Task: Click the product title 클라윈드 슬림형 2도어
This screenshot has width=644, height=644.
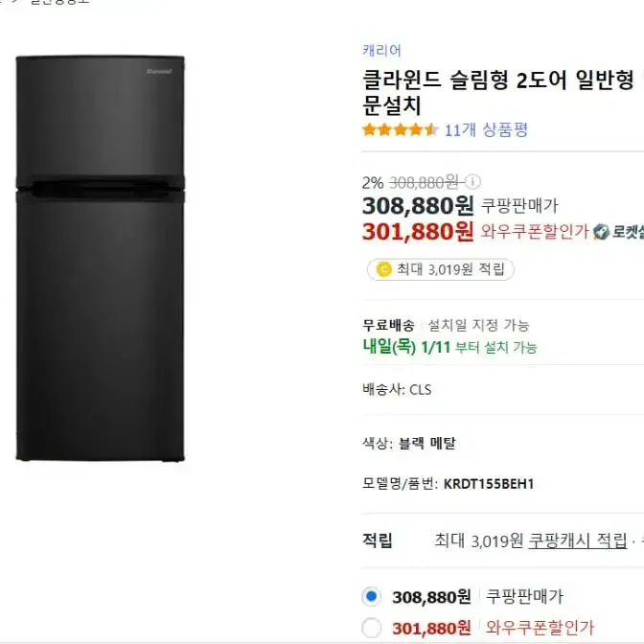Action: point(498,80)
